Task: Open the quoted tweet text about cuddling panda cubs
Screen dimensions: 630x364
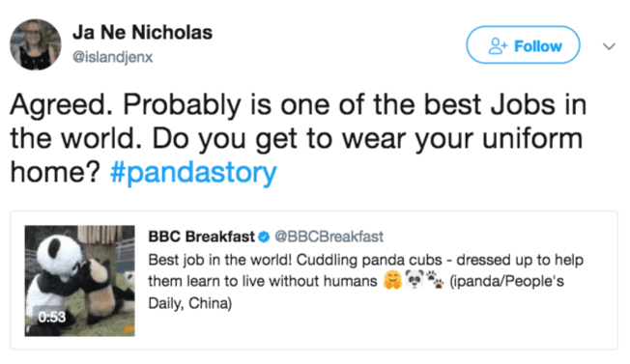Action: point(365,281)
